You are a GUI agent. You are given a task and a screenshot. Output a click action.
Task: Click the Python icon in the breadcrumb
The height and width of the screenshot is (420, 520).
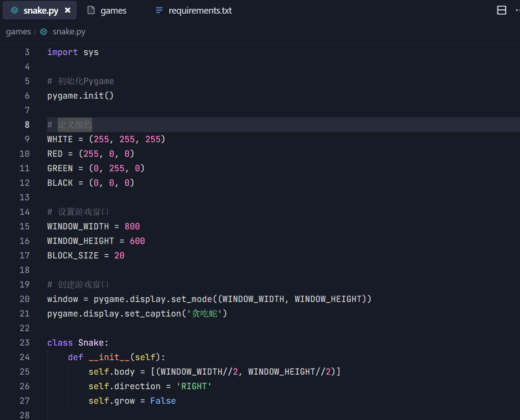pyautogui.click(x=44, y=32)
